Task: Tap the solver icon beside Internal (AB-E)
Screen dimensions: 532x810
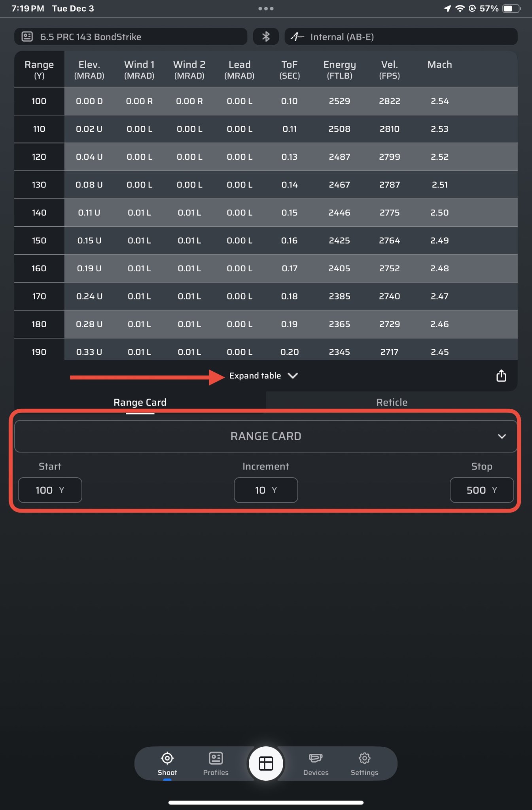Action: tap(297, 37)
